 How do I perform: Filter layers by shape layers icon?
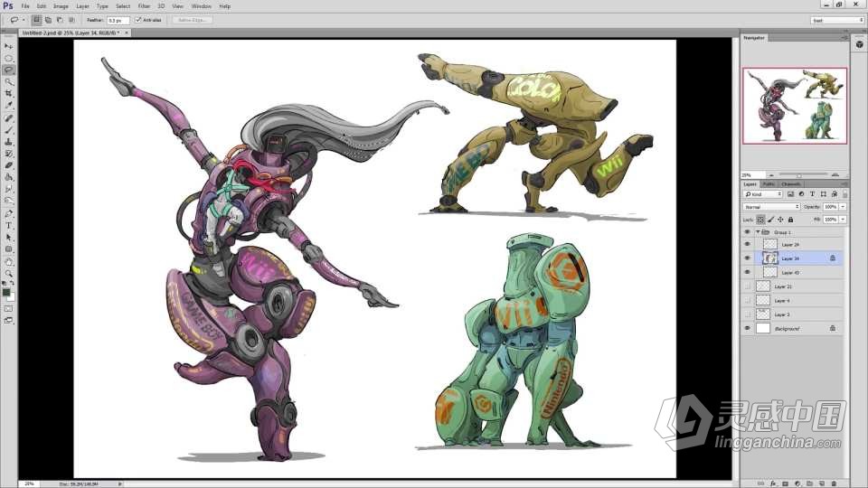pos(823,194)
